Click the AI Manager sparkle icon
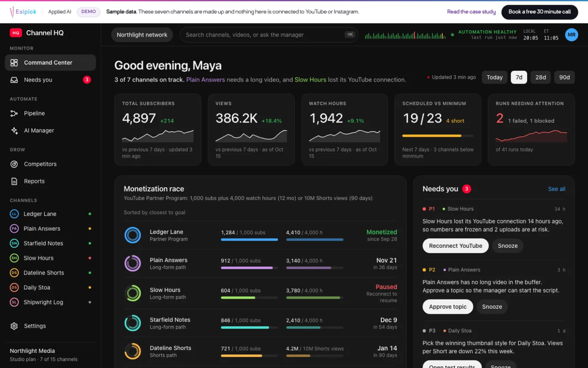 pyautogui.click(x=14, y=131)
